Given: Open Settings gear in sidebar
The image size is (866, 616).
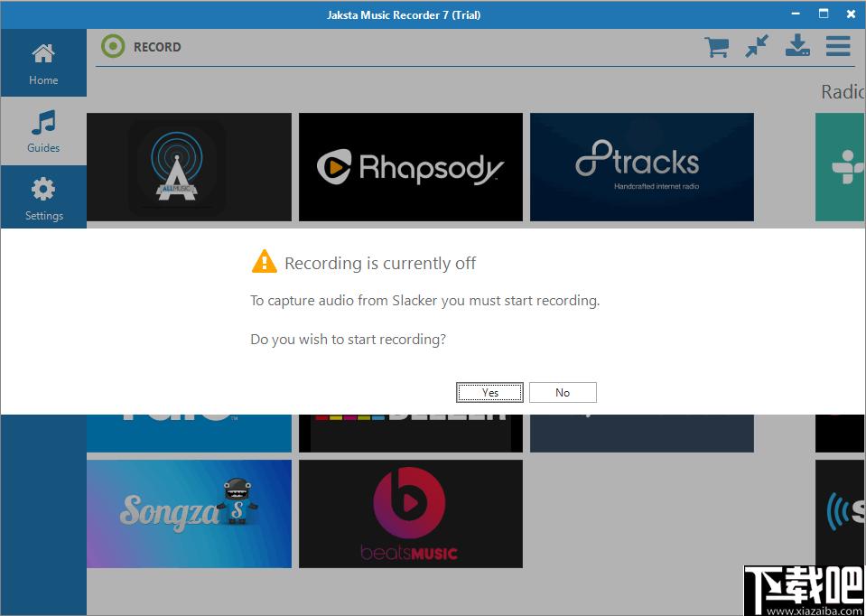Looking at the screenshot, I should tap(43, 200).
